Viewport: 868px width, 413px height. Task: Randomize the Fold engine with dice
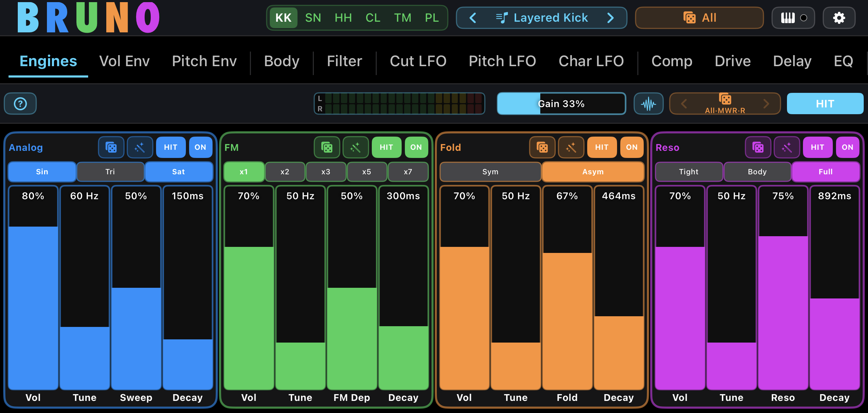pos(542,147)
